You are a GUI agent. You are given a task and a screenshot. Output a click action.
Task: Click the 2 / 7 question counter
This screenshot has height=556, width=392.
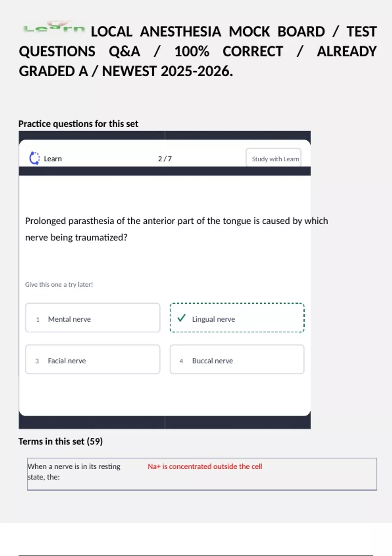click(x=165, y=159)
